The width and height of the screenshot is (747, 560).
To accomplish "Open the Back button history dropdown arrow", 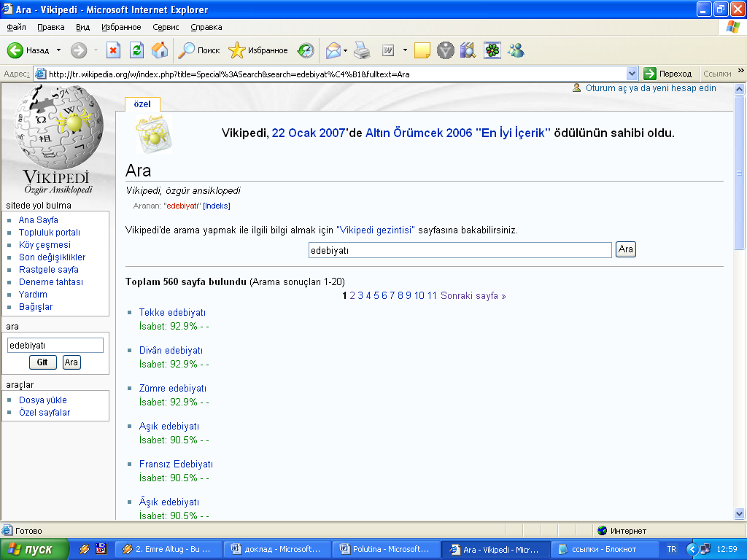I will pyautogui.click(x=59, y=50).
